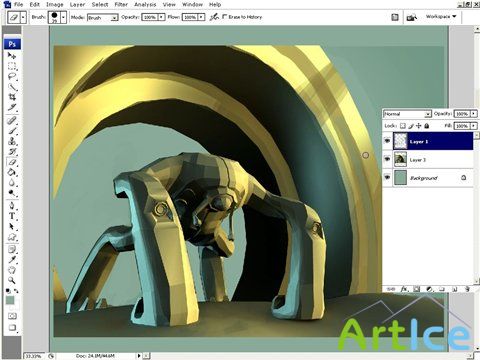Open Adobe Bridge from options bar
The height and width of the screenshot is (360, 480).
coord(412,17)
